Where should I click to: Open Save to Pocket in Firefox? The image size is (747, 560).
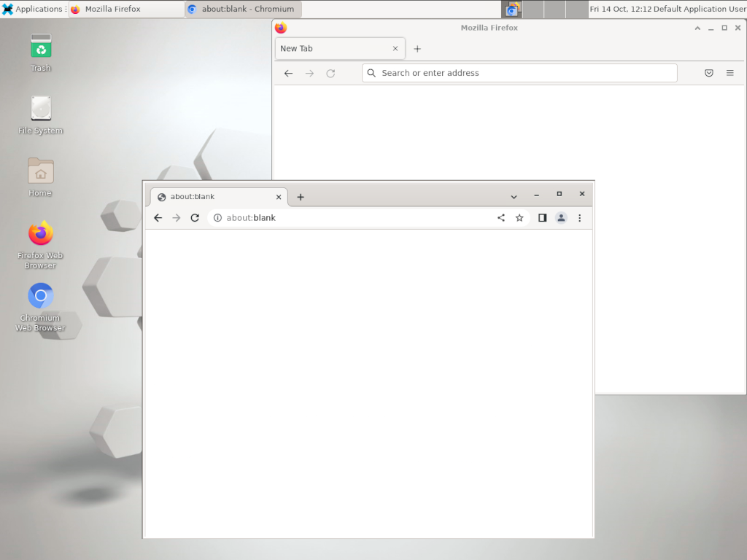709,73
